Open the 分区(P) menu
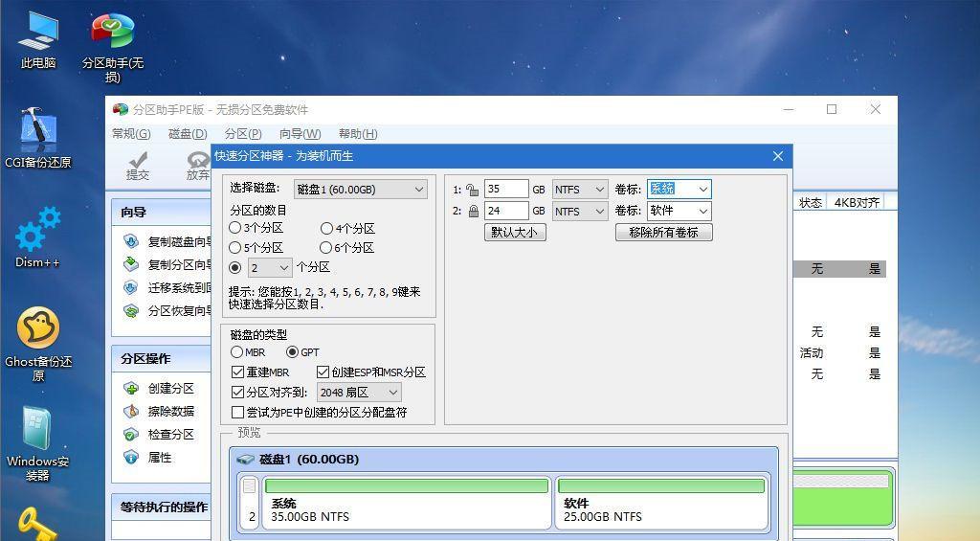This screenshot has height=541, width=980. [243, 134]
